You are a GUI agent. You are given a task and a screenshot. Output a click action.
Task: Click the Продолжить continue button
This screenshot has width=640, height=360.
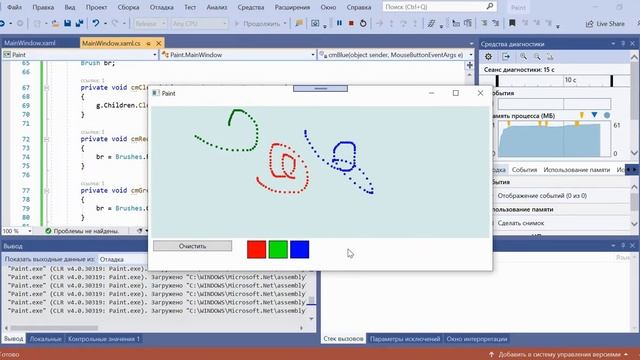coord(258,24)
